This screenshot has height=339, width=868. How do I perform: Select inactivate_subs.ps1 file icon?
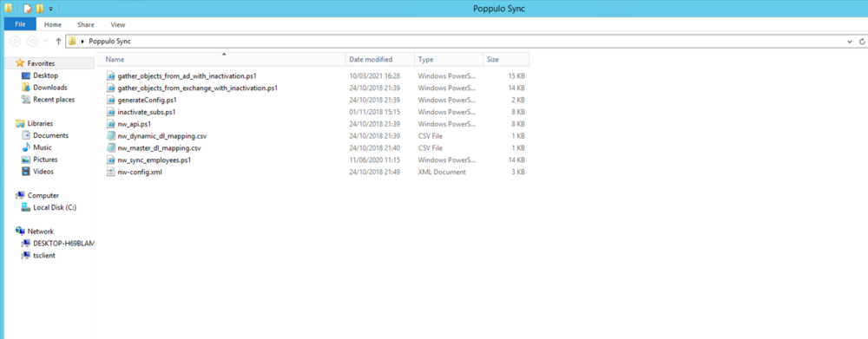110,112
